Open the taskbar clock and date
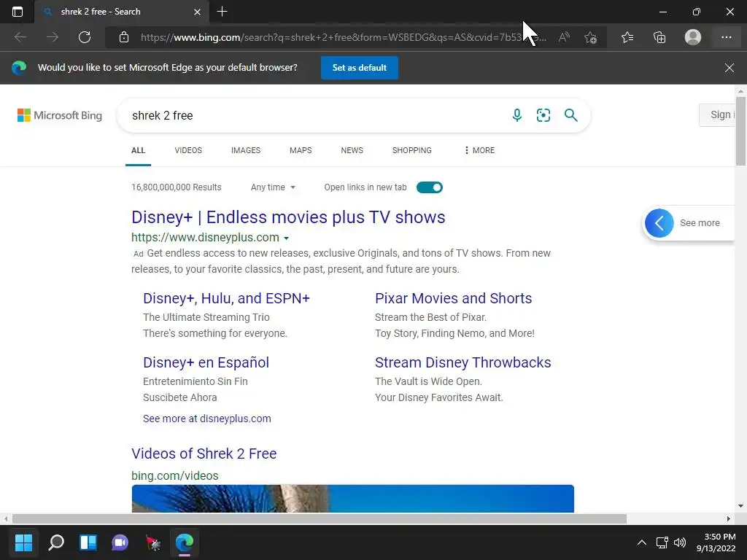 [x=716, y=542]
